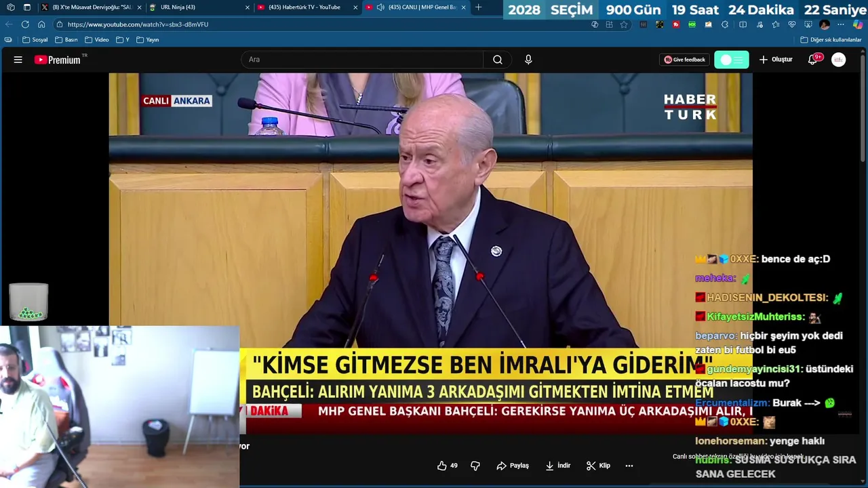View site information lock icon

click(x=60, y=24)
